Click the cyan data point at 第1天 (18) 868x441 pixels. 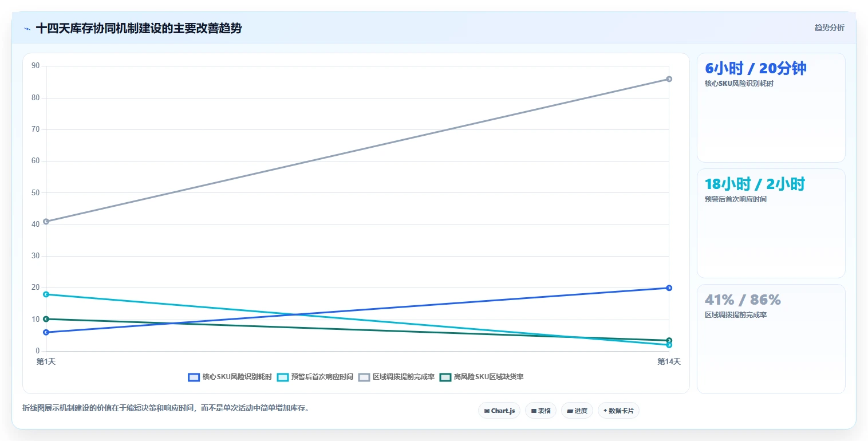[46, 294]
